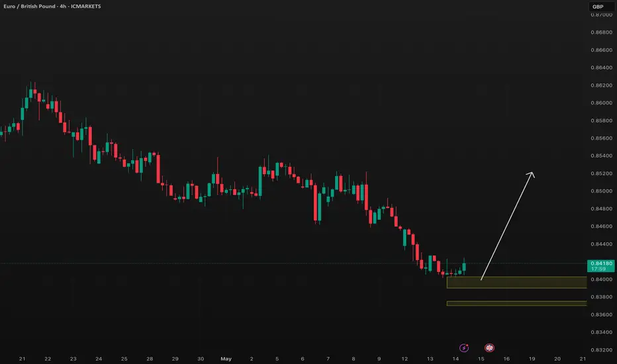
Task: Click the May label on time axis
Action: [x=226, y=359]
